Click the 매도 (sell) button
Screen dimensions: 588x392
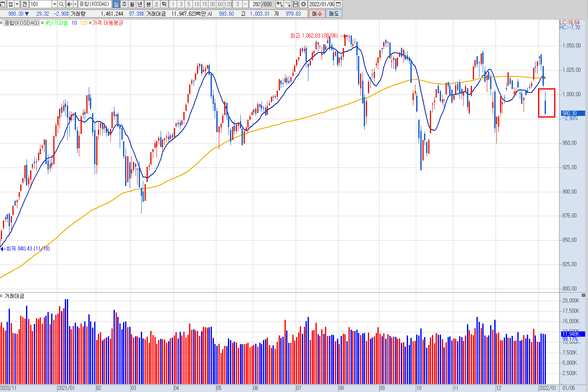coord(334,14)
